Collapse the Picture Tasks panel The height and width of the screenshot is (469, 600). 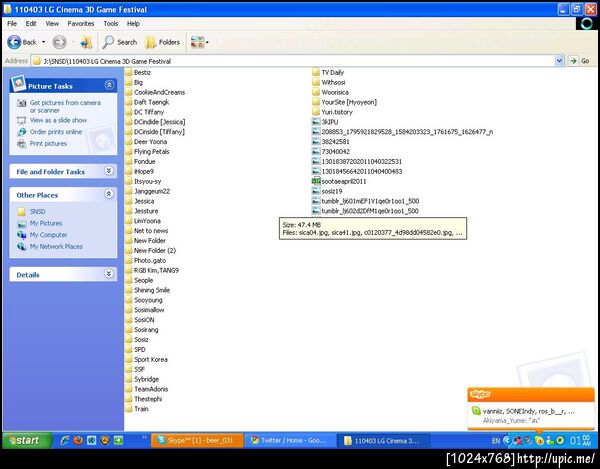click(109, 85)
